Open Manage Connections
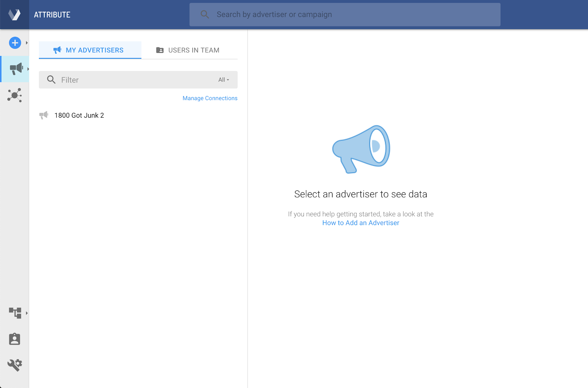Screen dimensions: 588x388 coord(209,98)
